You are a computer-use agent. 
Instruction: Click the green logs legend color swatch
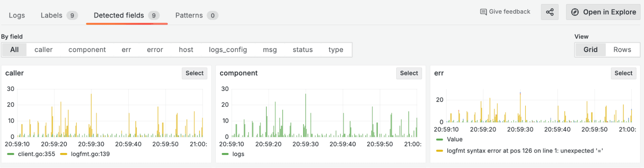point(225,154)
